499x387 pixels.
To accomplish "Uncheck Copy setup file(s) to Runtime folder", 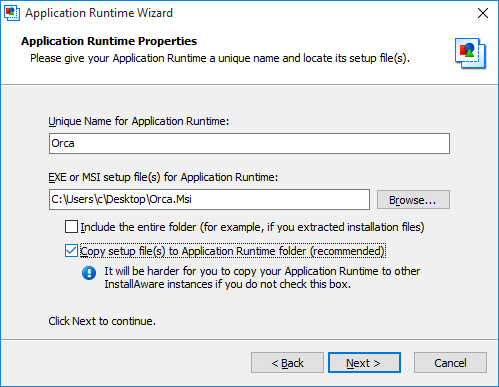I will tap(71, 251).
